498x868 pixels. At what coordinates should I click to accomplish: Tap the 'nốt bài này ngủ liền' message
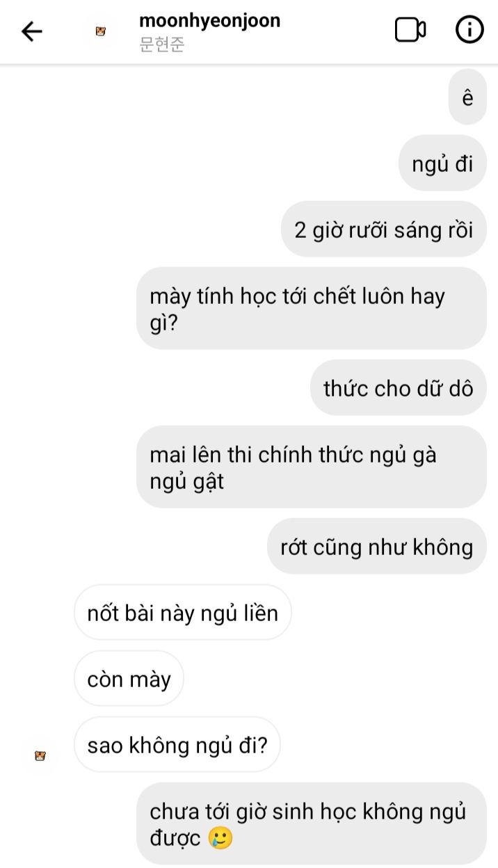click(182, 613)
